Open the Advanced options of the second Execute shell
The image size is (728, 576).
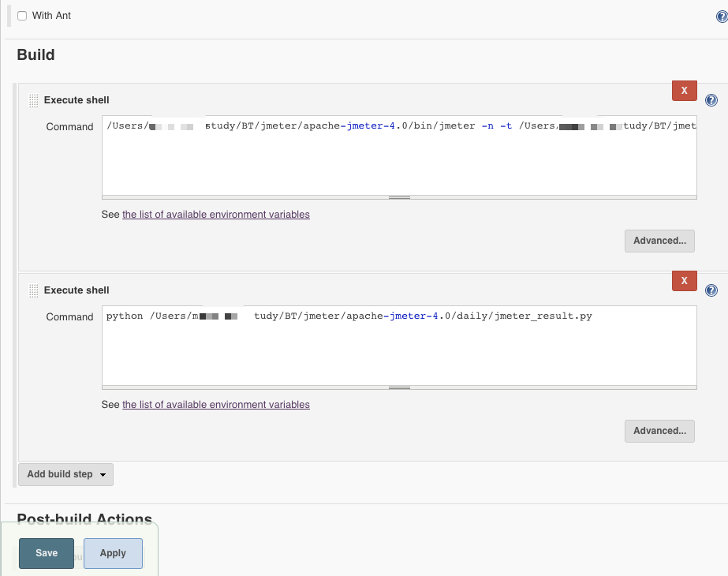click(659, 431)
